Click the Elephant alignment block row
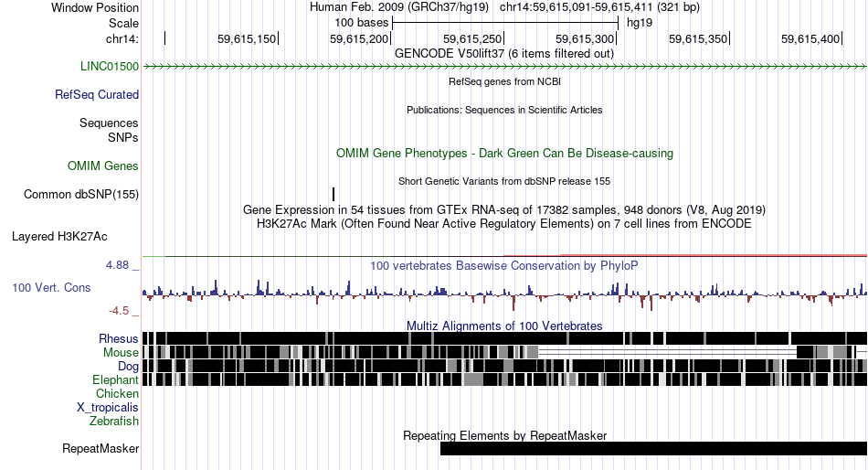868x470 pixels. (x=505, y=379)
